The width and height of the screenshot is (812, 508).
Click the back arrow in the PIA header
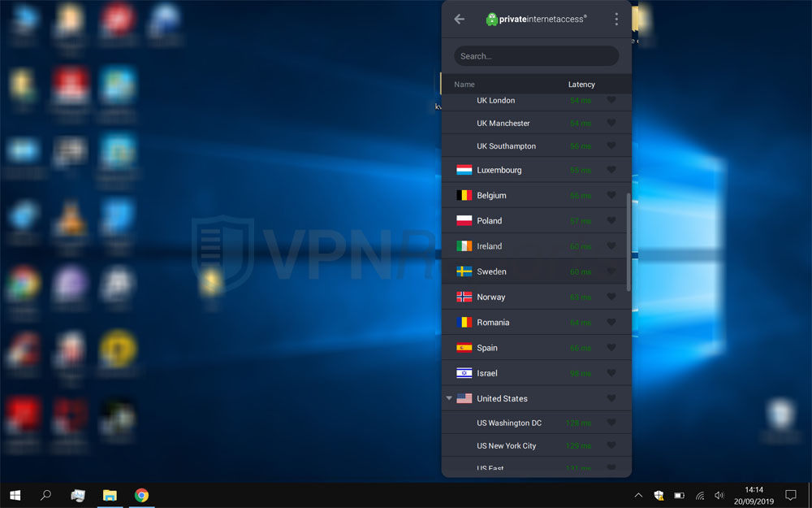pos(460,19)
